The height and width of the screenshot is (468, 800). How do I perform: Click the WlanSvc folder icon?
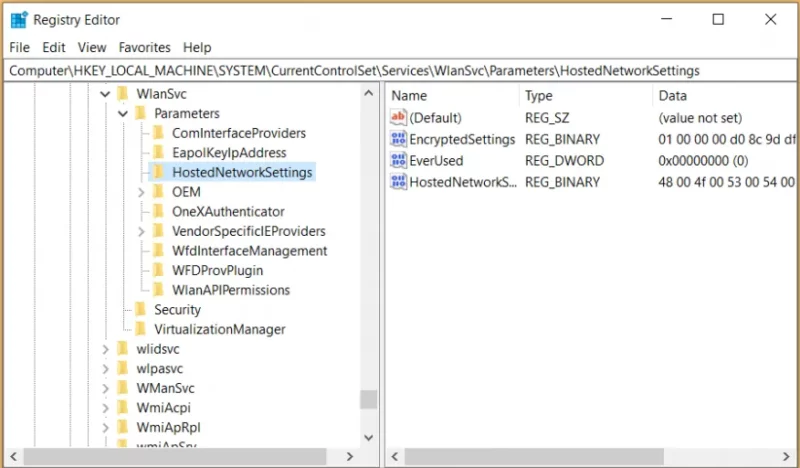coord(122,94)
